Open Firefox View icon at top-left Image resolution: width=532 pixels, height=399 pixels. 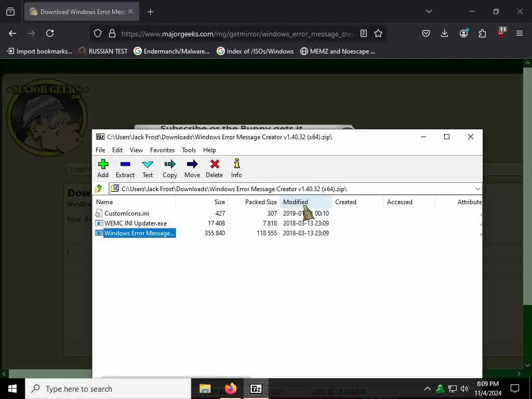(x=10, y=11)
